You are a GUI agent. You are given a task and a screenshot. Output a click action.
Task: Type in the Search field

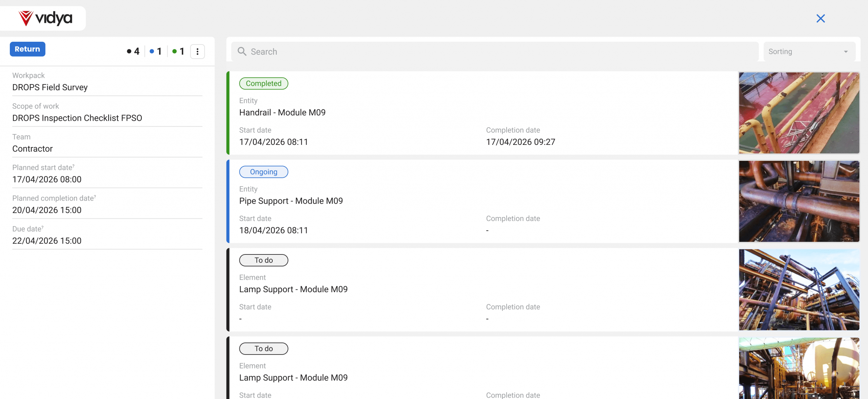point(495,52)
